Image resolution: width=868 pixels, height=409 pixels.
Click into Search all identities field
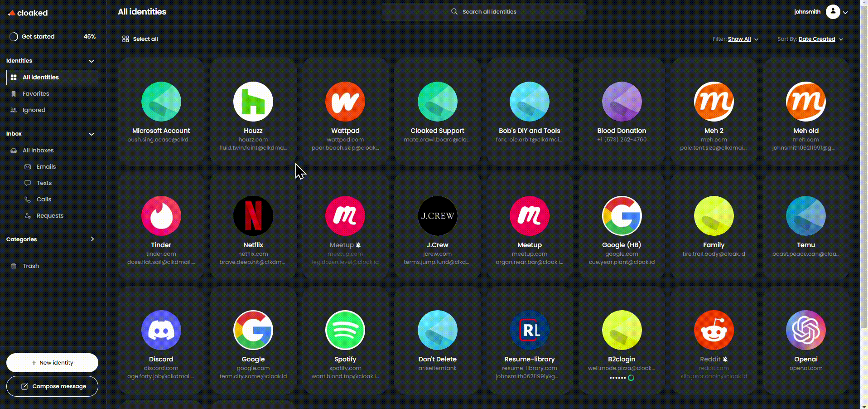coord(484,12)
